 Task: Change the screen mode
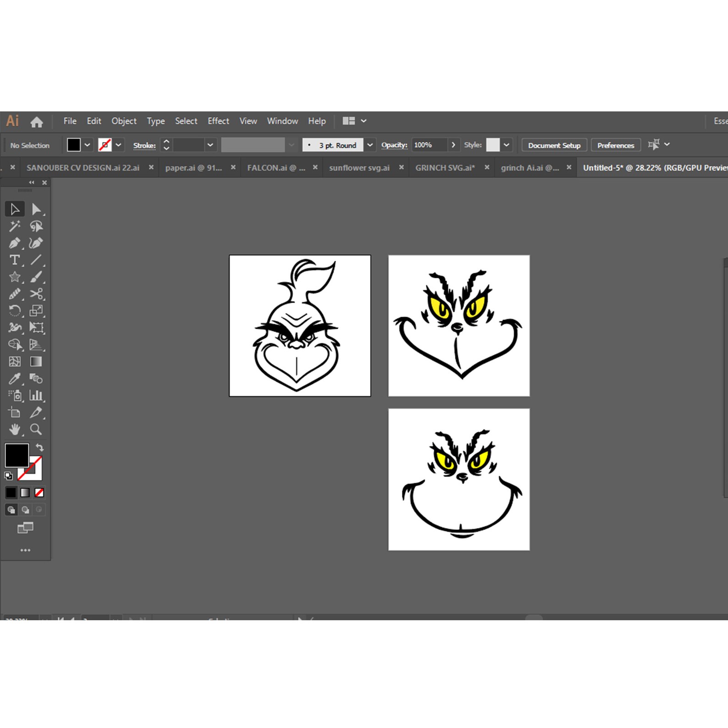25,528
